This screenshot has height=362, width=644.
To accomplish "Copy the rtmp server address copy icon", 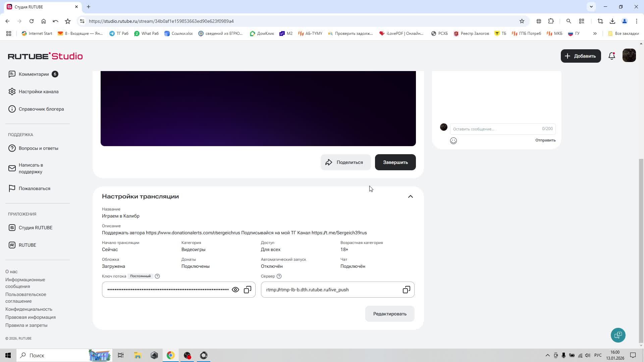I will tap(406, 290).
